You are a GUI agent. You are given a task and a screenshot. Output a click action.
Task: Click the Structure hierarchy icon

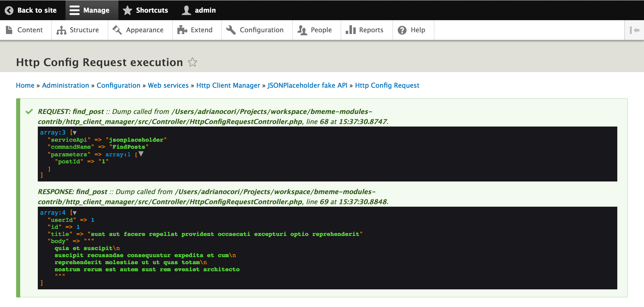coord(61,30)
